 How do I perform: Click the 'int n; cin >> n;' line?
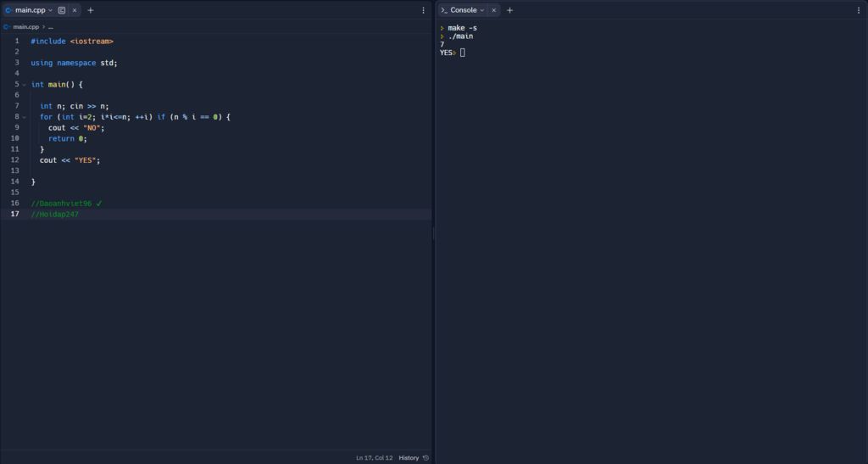pos(75,106)
